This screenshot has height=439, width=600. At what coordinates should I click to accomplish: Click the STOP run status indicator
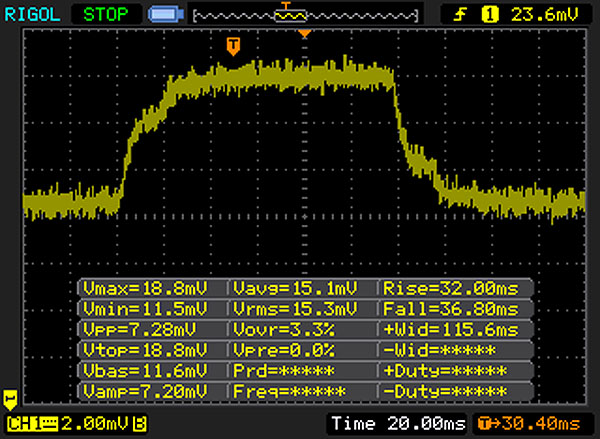click(106, 15)
